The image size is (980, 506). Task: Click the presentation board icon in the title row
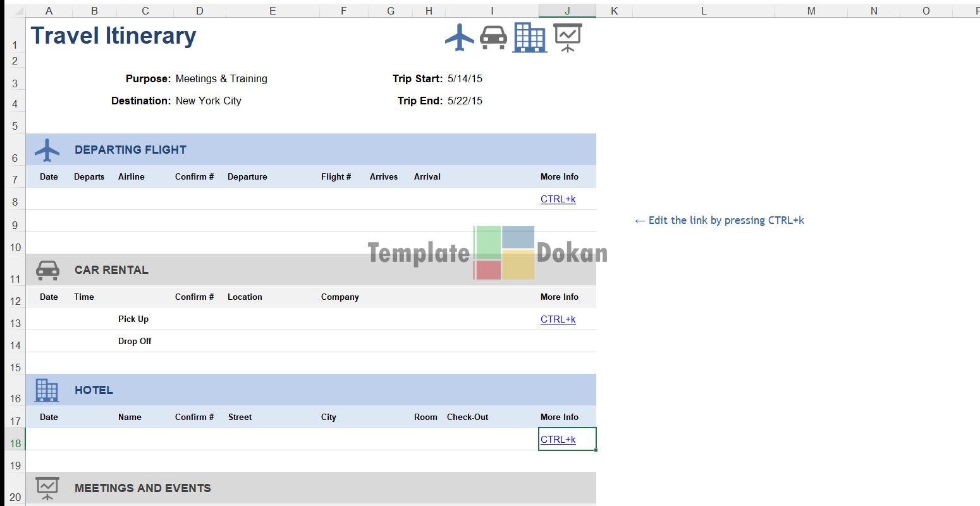[567, 37]
